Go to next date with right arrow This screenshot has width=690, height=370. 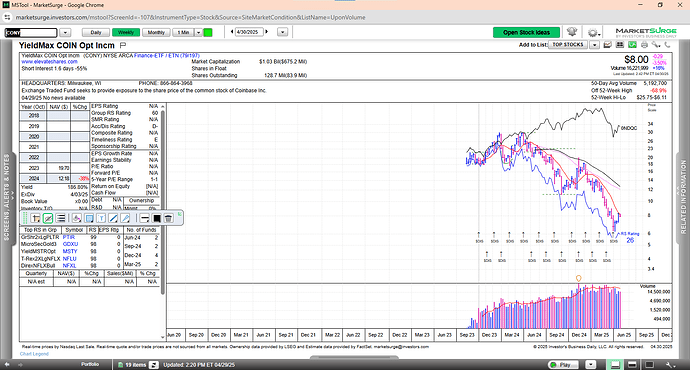tap(267, 32)
